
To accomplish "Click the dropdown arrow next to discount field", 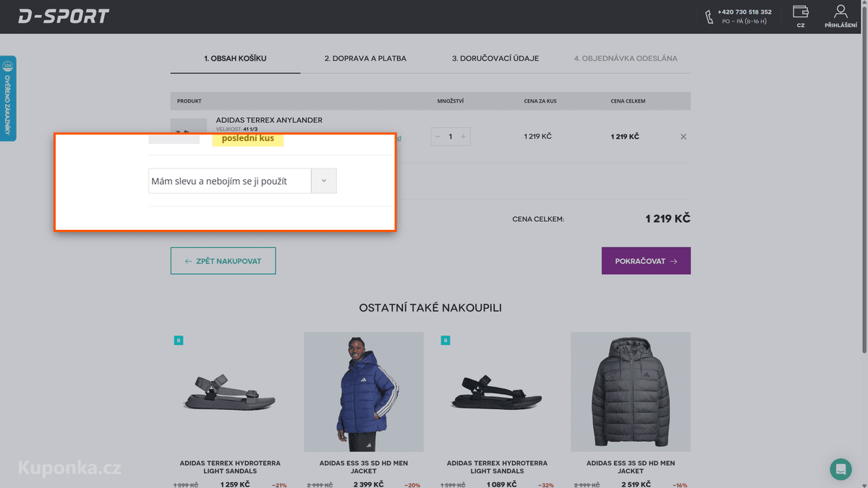I will click(x=324, y=181).
